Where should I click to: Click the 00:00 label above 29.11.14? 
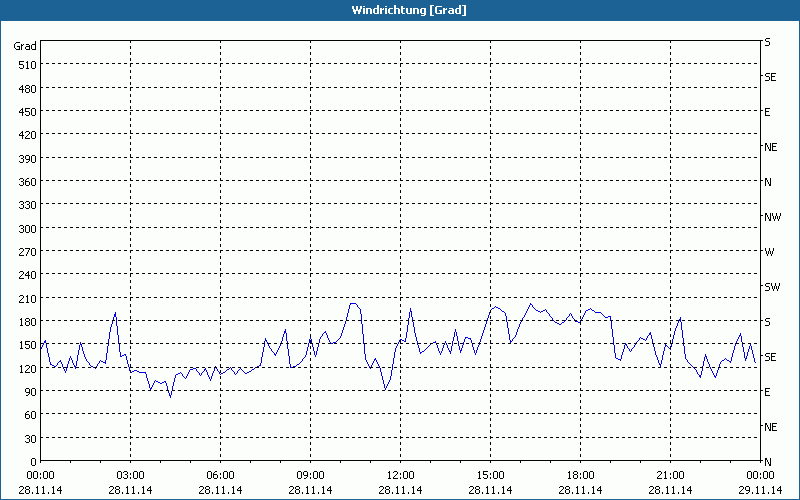coord(760,475)
